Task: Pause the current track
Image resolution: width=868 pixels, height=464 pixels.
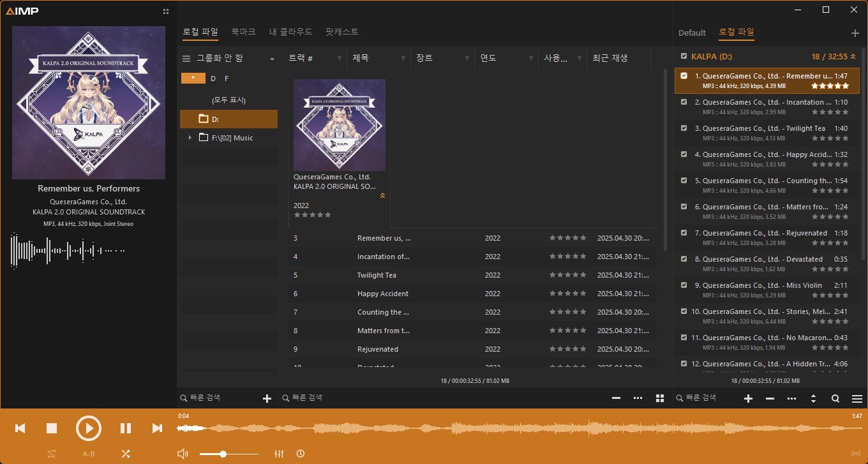Action: [x=126, y=428]
